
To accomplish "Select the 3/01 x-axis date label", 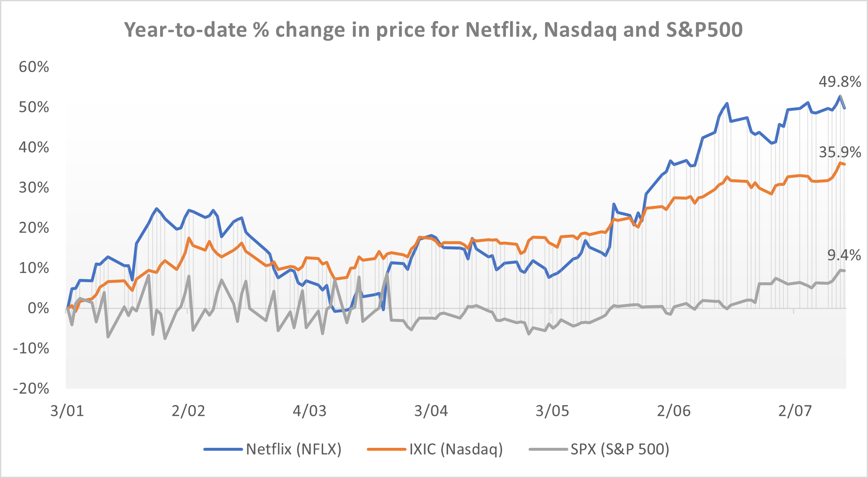I will 67,411.
